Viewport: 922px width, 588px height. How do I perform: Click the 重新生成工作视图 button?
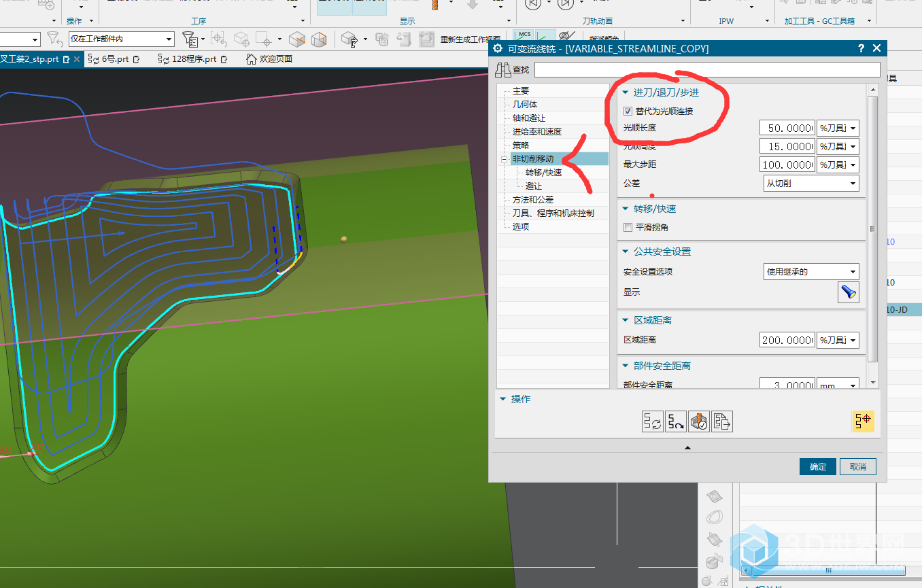coord(471,39)
